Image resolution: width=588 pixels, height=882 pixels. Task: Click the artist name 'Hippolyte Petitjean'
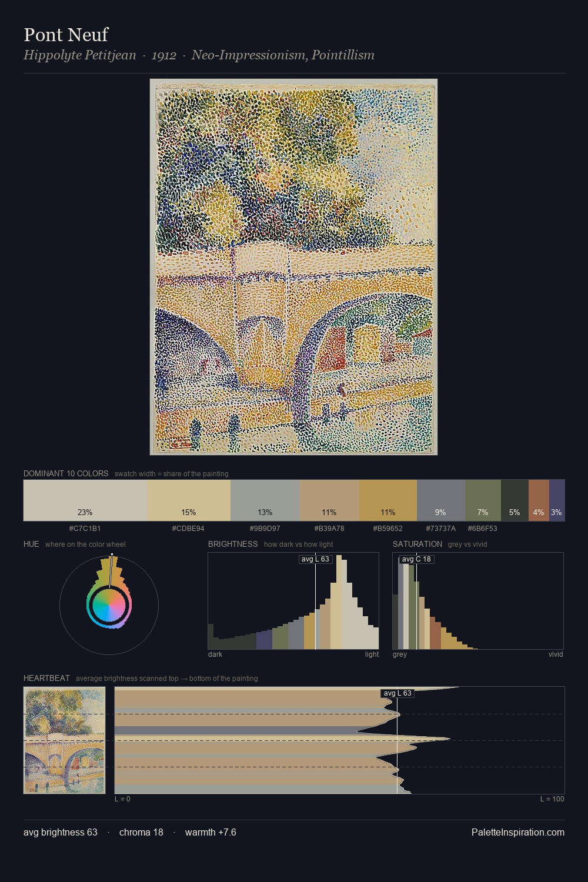80,55
